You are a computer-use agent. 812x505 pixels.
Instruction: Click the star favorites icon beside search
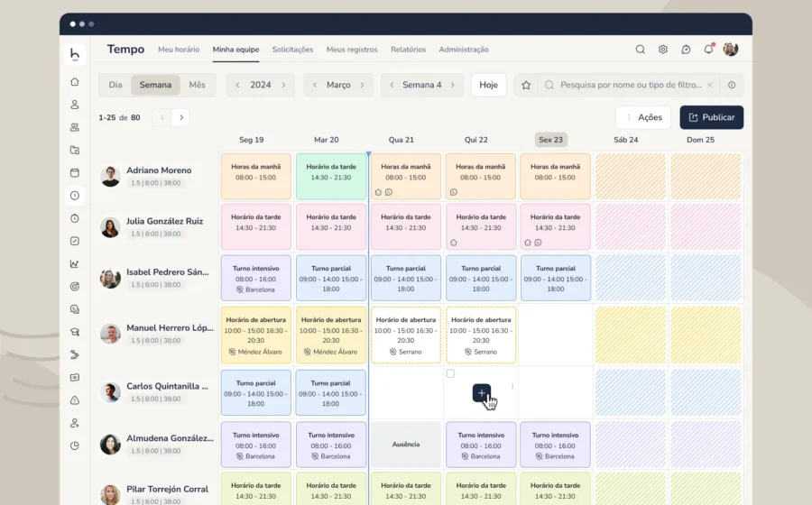coord(526,85)
